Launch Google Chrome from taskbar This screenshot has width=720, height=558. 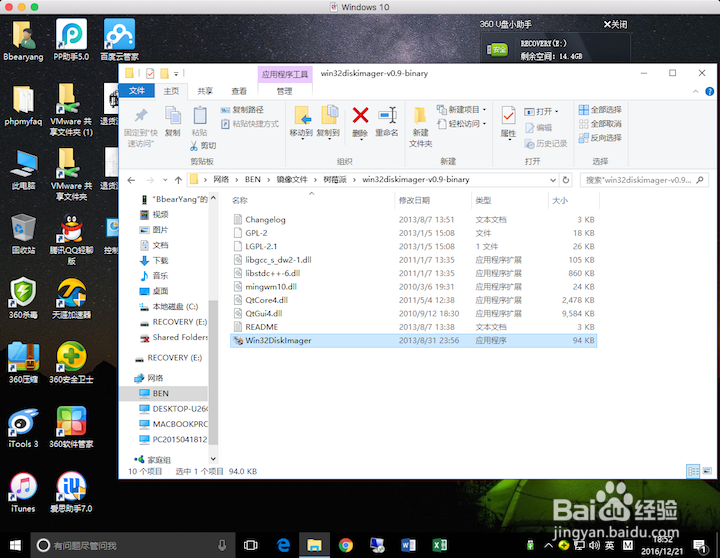coord(346,545)
